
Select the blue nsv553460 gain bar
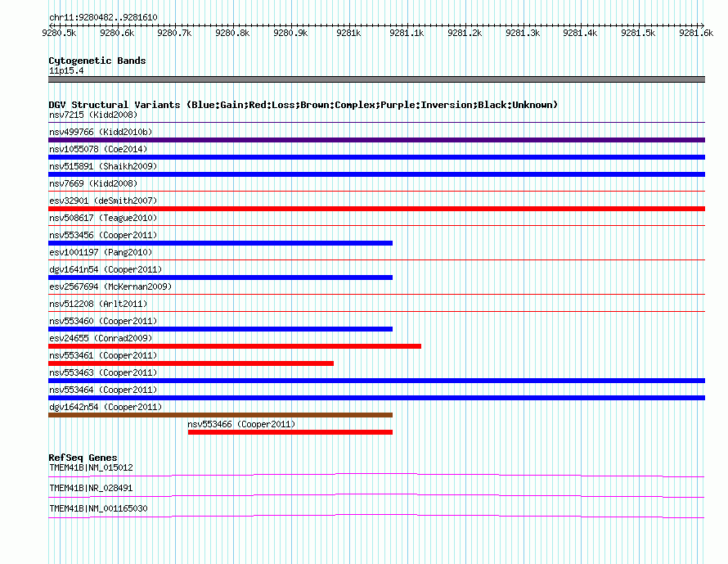pyautogui.click(x=221, y=329)
